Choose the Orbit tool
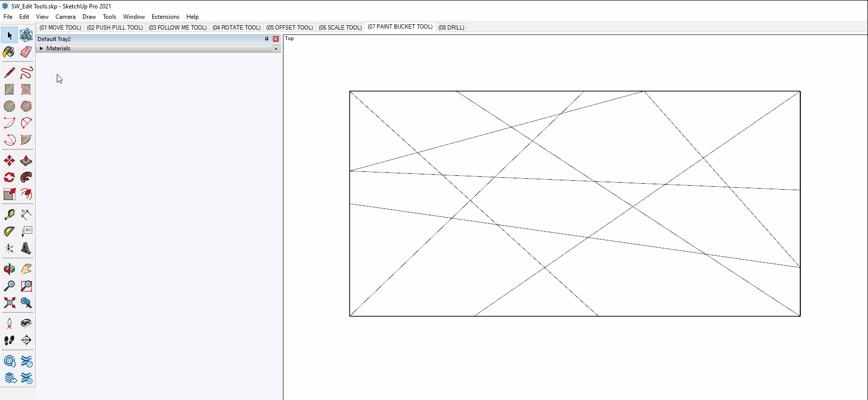Image resolution: width=868 pixels, height=400 pixels. tap(9, 269)
